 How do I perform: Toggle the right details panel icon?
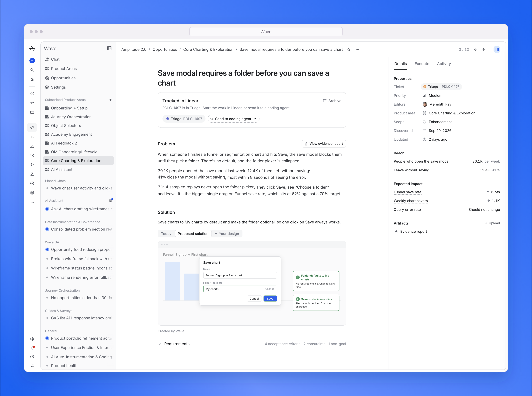tap(497, 49)
